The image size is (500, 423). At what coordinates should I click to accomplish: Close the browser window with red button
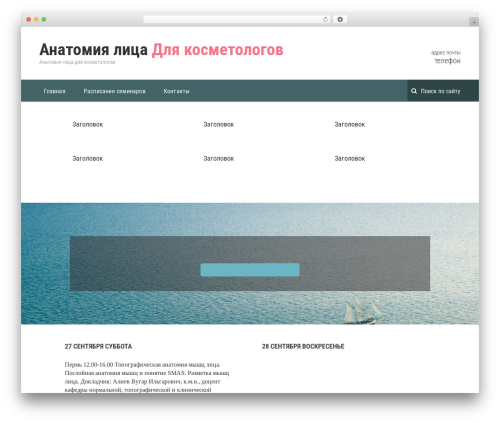29,20
